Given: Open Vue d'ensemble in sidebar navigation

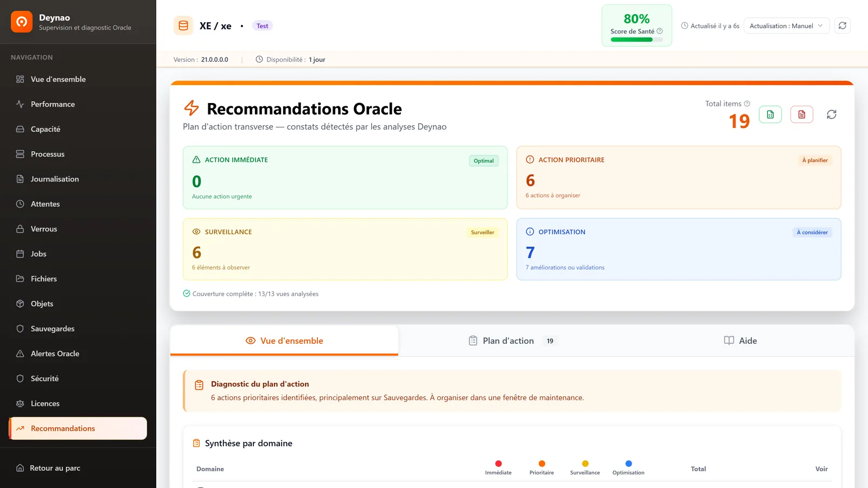Looking at the screenshot, I should click(78, 79).
